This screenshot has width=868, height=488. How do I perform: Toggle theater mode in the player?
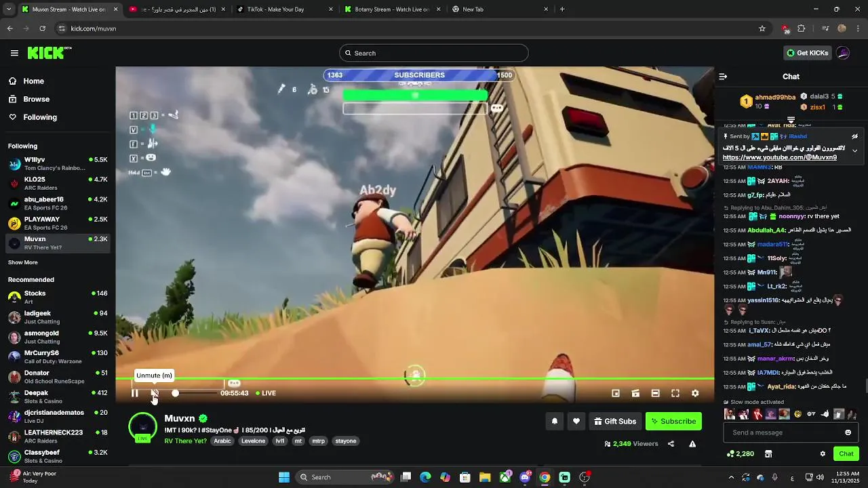click(655, 393)
